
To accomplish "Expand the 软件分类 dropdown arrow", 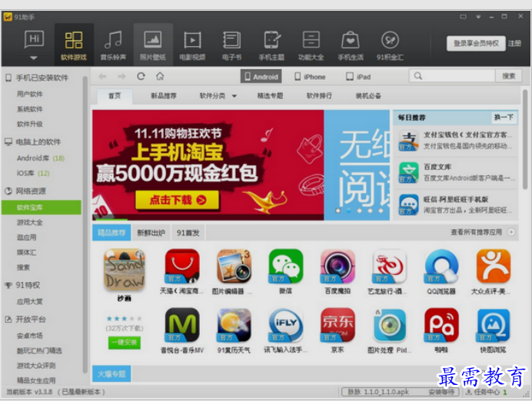I will [x=234, y=96].
